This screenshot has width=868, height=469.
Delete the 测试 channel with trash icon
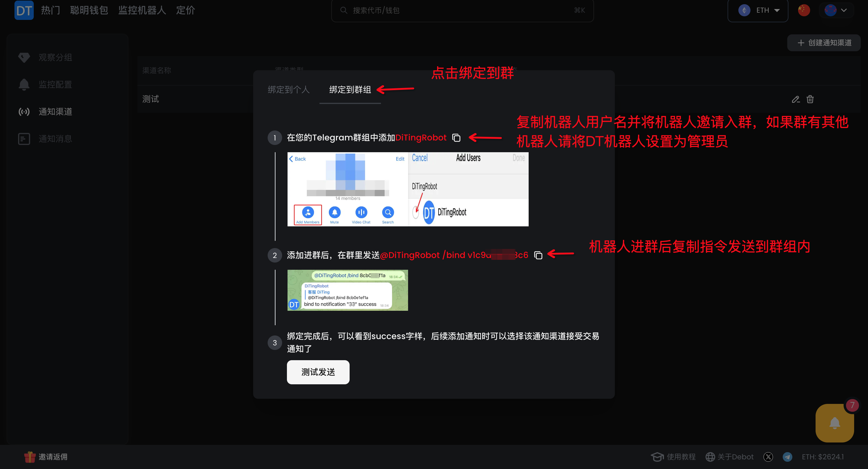point(810,99)
